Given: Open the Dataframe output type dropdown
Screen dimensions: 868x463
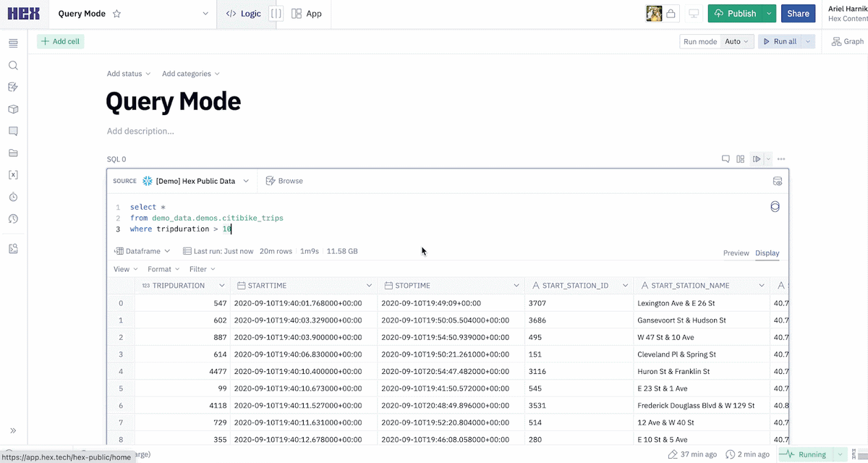Looking at the screenshot, I should (x=142, y=251).
